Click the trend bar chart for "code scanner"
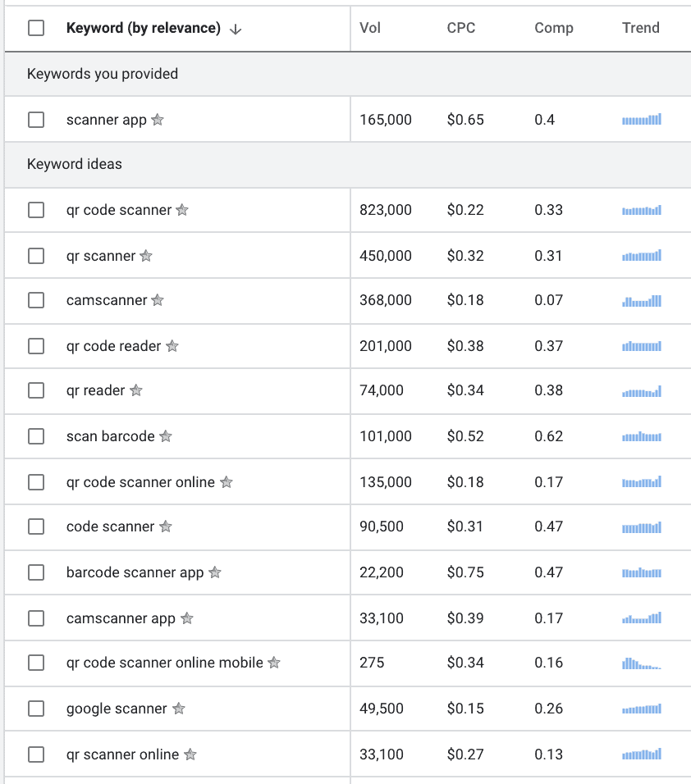The width and height of the screenshot is (691, 784). [x=641, y=526]
